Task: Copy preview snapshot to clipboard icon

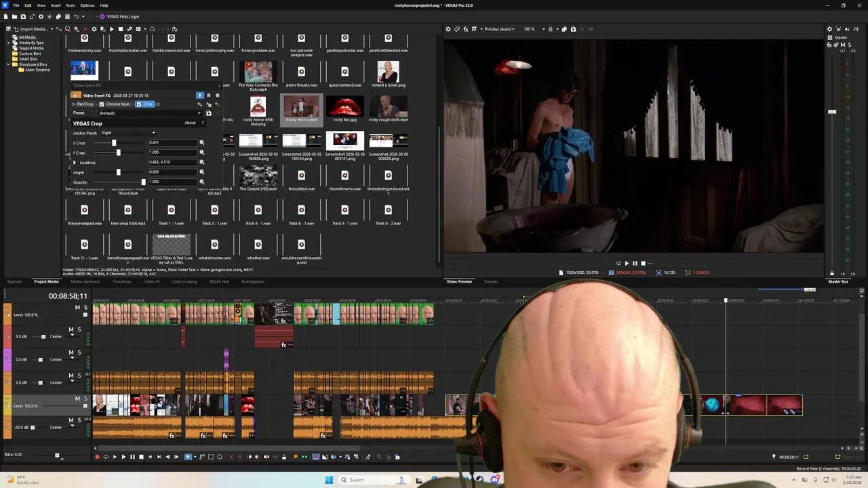Action: click(x=564, y=29)
